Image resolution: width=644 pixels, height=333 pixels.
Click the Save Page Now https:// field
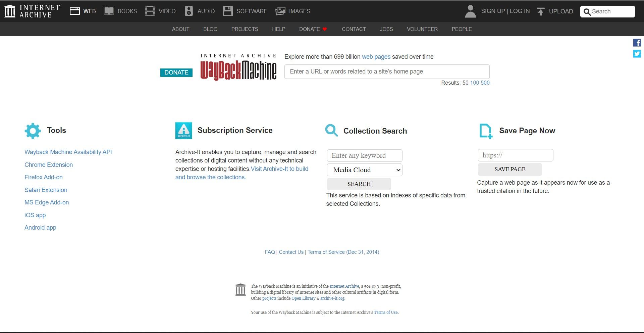click(515, 155)
